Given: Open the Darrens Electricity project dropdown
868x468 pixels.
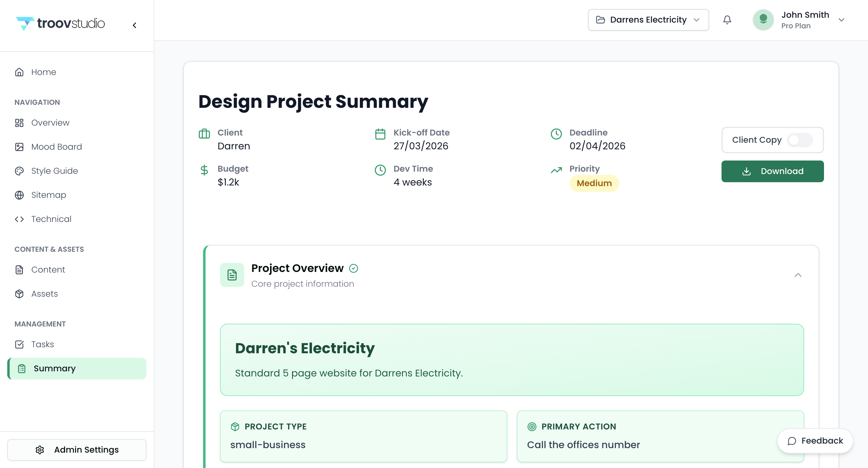Looking at the screenshot, I should pos(648,20).
